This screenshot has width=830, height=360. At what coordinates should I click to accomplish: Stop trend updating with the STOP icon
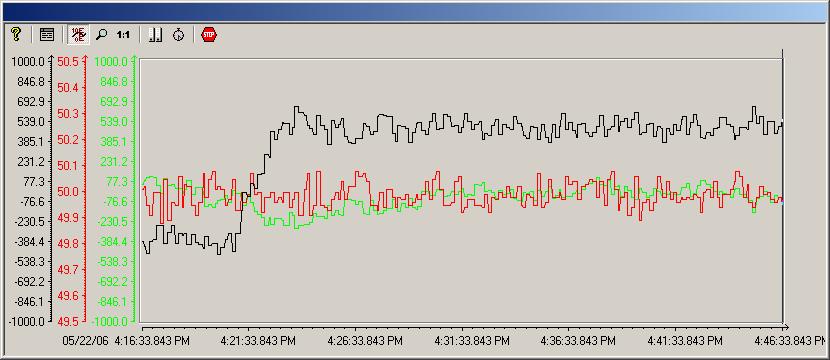(x=209, y=35)
